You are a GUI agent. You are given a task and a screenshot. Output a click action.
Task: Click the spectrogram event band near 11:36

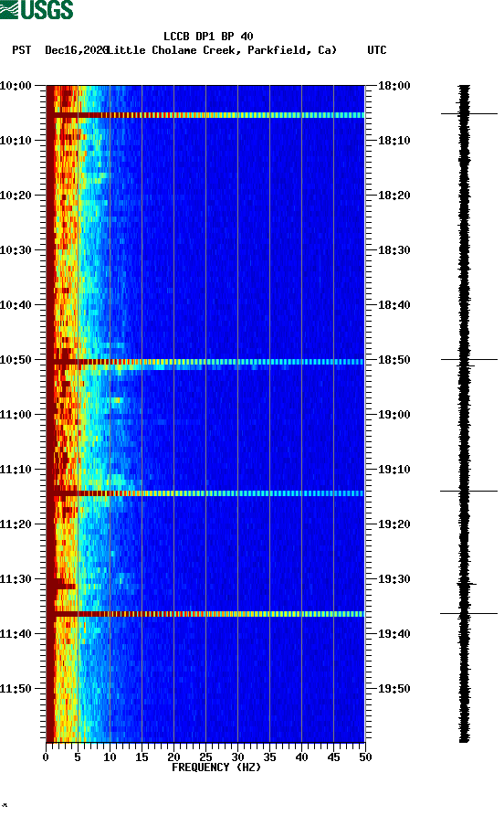click(x=205, y=614)
